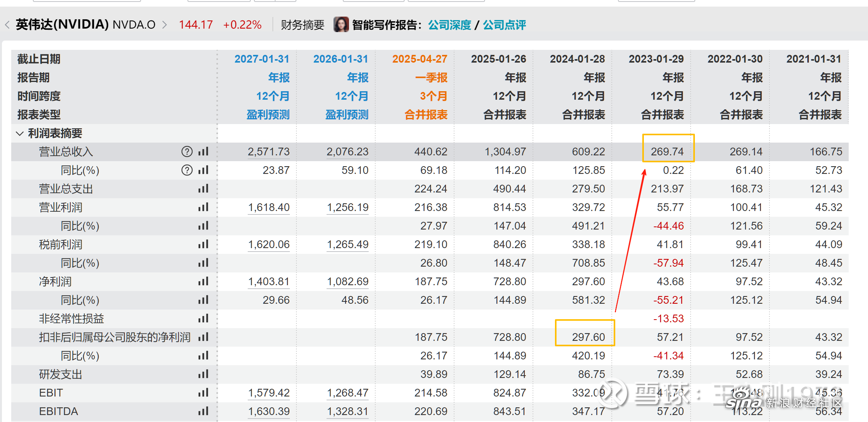This screenshot has height=422, width=868.
Task: Select revenue cell 269.74 for 2023-01-29
Action: 667,151
